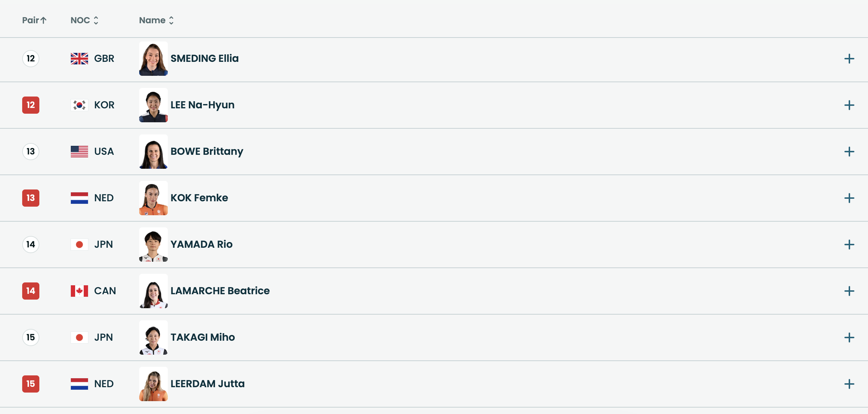868x414 pixels.
Task: Click the name KOK Femke
Action: (199, 198)
